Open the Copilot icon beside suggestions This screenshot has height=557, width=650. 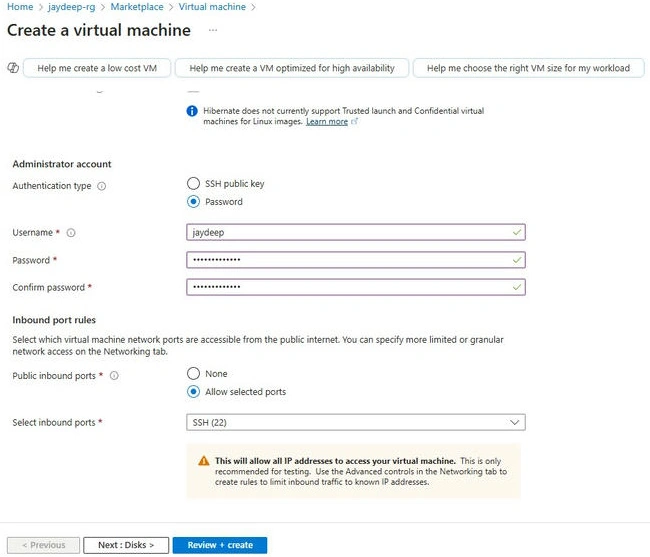(x=13, y=68)
